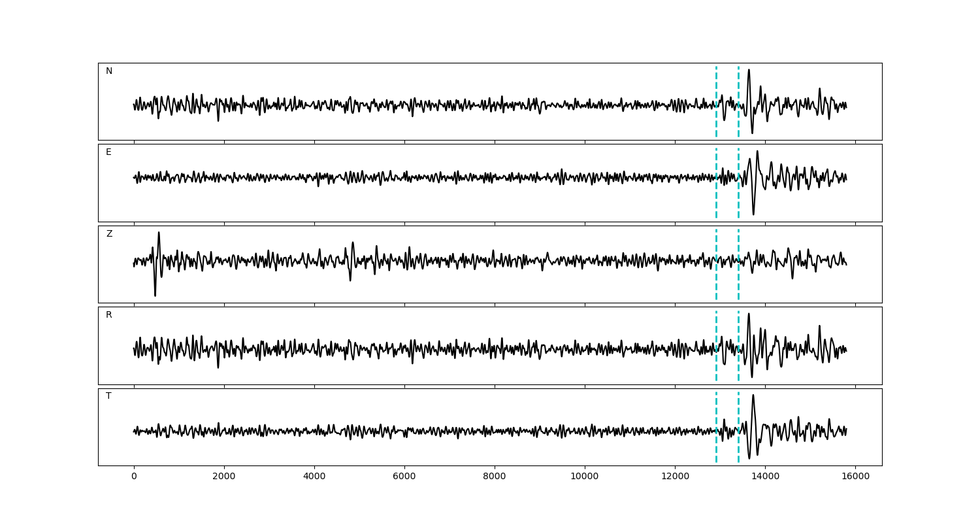Click the x-axis tick label 8000
Viewport: 980px width, 523px height.
point(495,477)
